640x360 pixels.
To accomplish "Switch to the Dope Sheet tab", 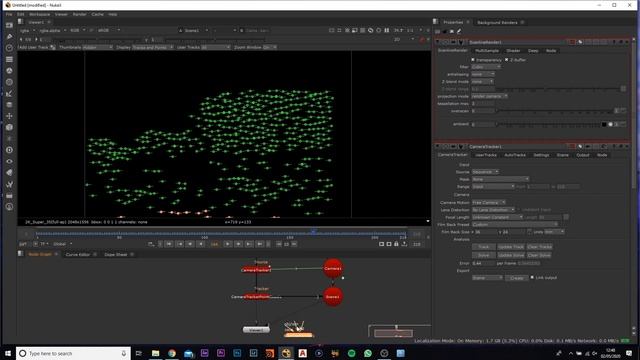I will 116,254.
